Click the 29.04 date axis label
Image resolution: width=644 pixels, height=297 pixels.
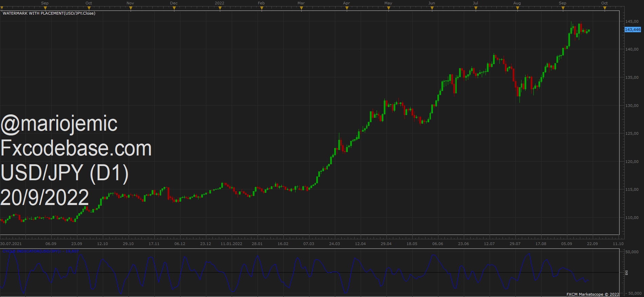coord(386,244)
